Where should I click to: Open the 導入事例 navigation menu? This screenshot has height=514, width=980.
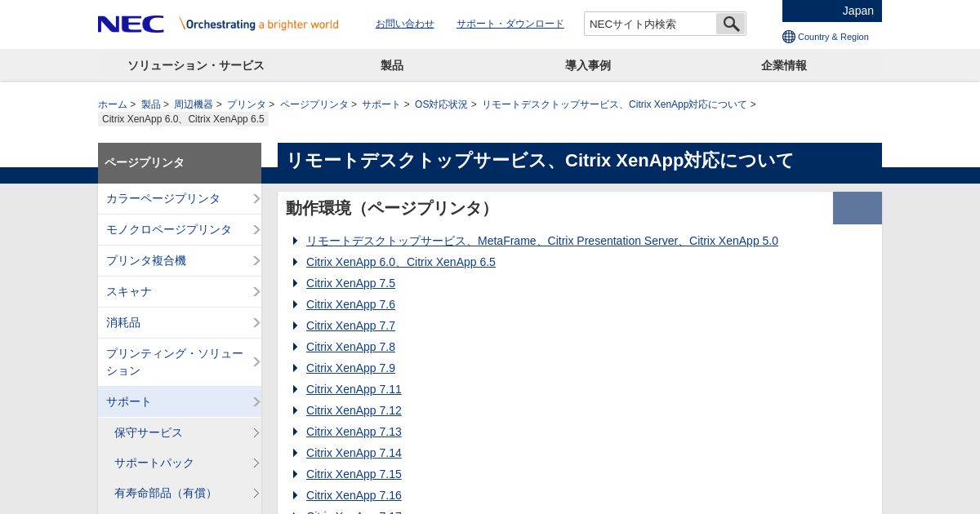pos(588,65)
